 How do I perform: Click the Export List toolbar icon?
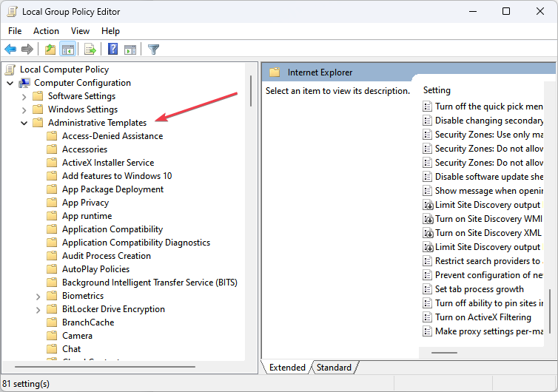point(90,49)
